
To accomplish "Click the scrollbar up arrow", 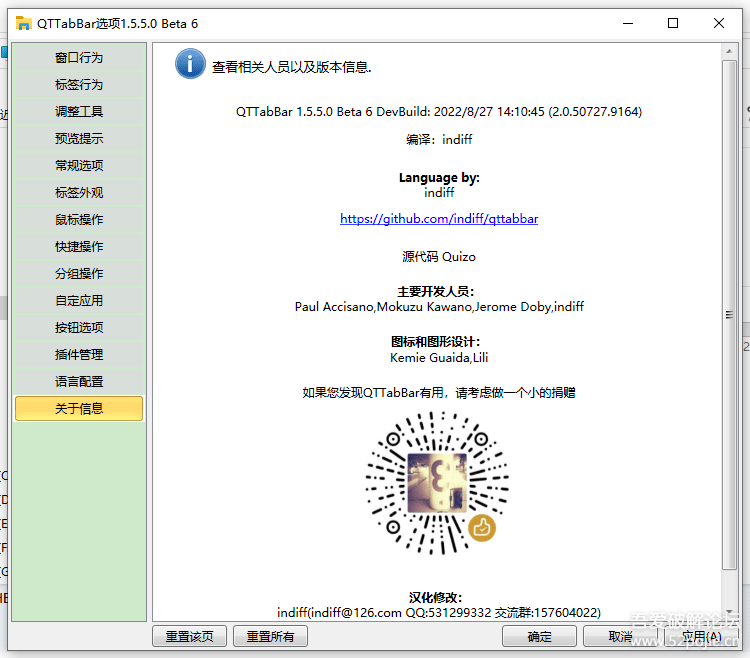I will click(729, 51).
